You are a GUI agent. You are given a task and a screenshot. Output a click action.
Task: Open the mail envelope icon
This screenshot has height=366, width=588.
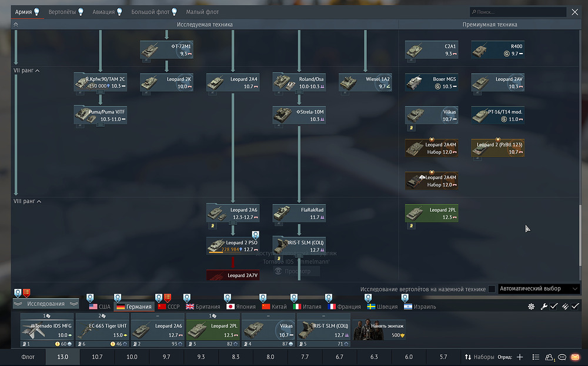click(575, 357)
